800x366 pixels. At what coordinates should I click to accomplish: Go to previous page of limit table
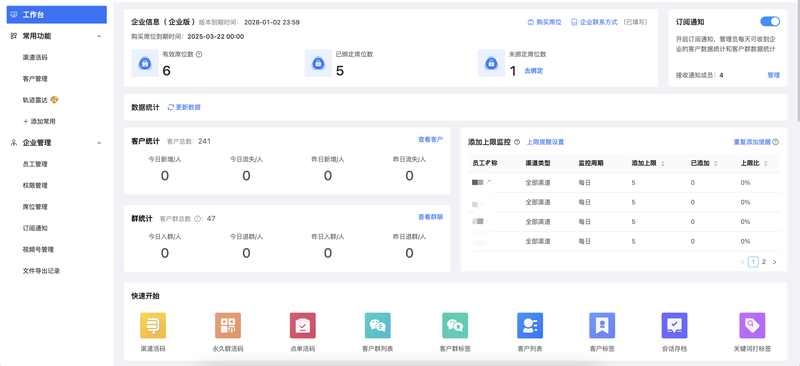742,262
